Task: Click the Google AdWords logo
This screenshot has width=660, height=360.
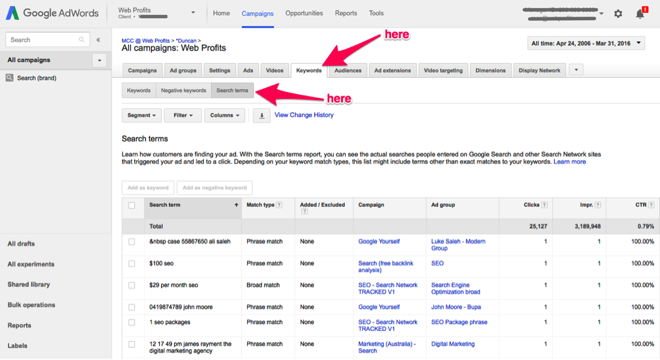Action: pyautogui.click(x=52, y=13)
